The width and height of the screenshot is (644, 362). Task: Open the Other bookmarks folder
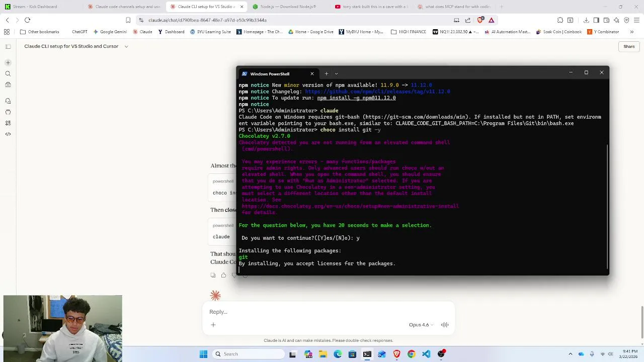(40, 32)
